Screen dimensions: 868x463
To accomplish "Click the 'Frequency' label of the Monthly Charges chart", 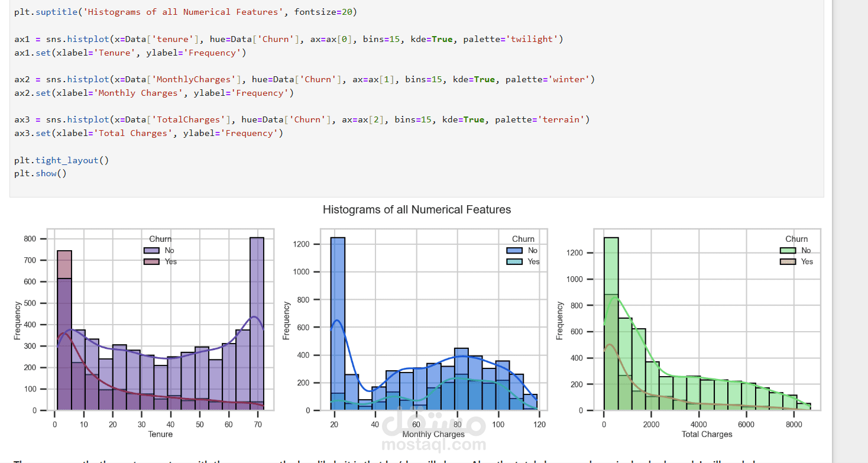I will pyautogui.click(x=287, y=320).
